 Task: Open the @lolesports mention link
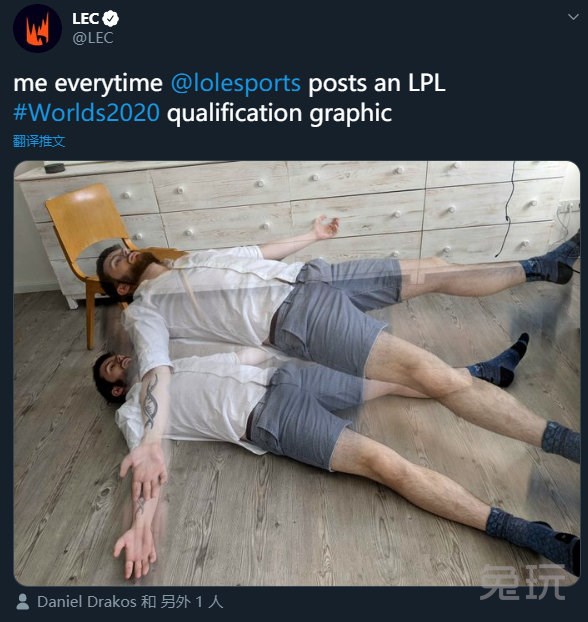coord(236,83)
